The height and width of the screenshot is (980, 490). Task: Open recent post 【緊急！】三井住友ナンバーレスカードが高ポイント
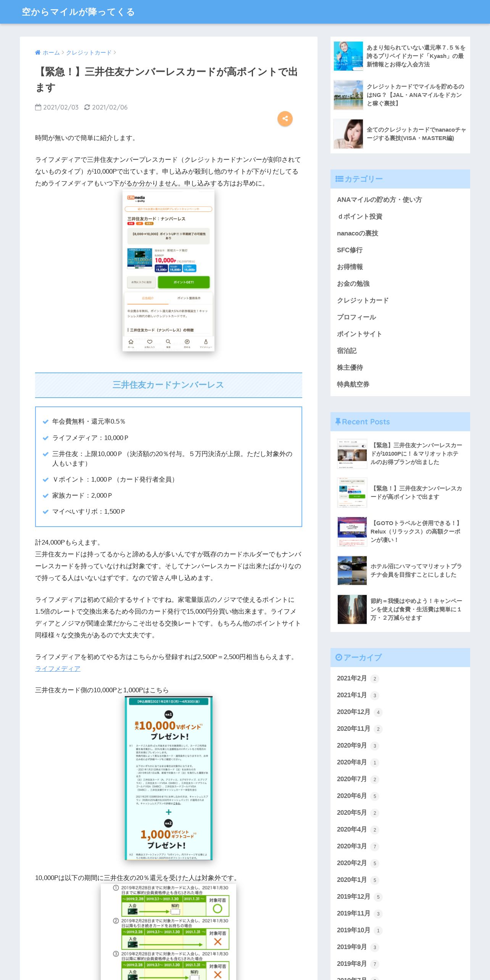pos(416,493)
